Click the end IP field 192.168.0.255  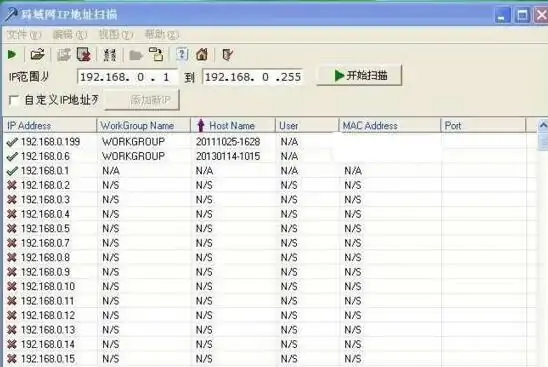pyautogui.click(x=252, y=77)
